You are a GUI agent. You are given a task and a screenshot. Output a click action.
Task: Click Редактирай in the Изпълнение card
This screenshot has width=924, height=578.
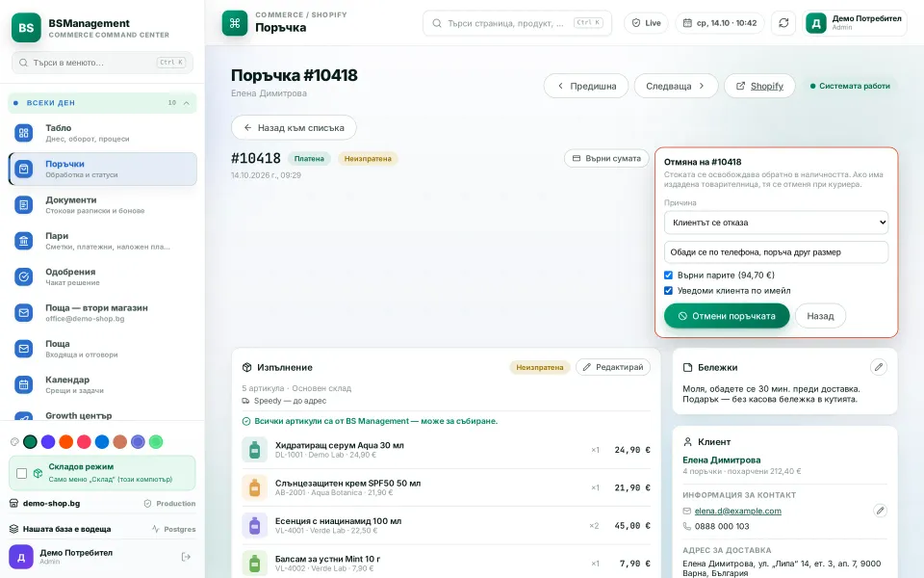coord(613,367)
